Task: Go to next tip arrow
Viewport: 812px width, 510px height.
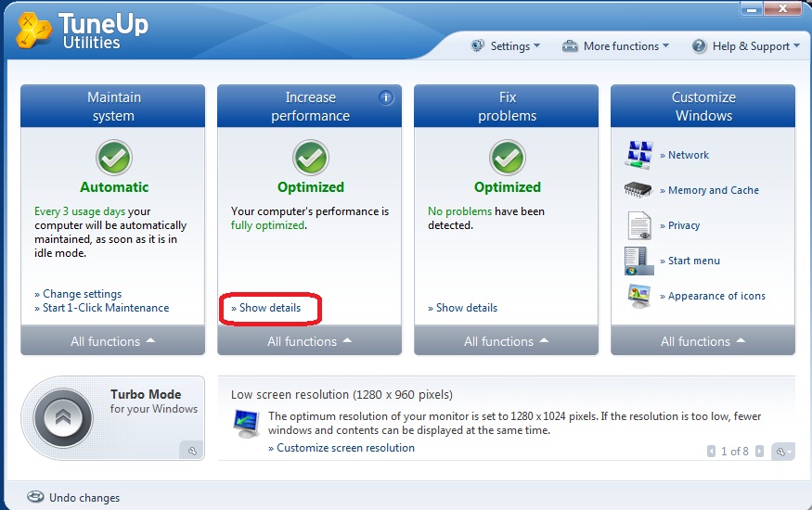Action: point(759,451)
